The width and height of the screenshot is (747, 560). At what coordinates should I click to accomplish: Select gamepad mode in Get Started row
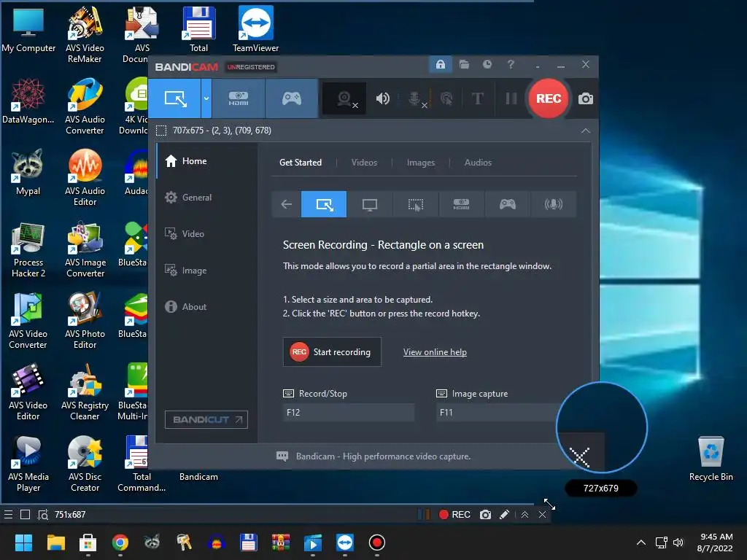coord(508,204)
